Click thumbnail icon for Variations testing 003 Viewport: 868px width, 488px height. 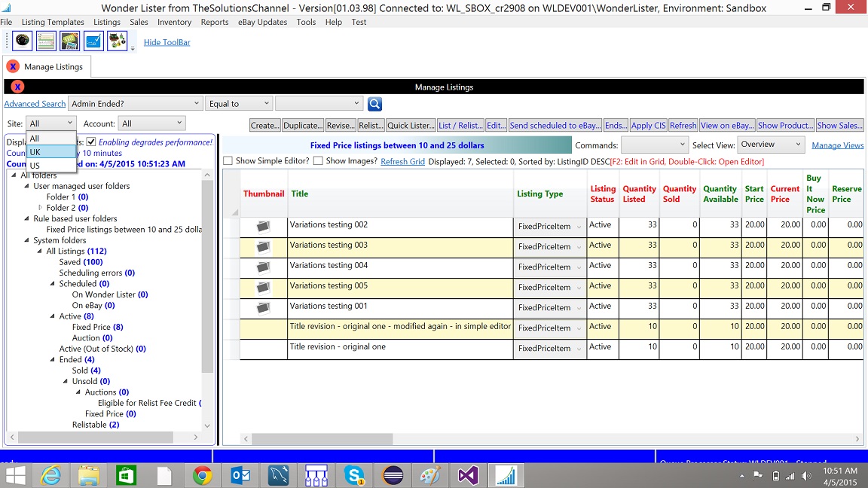263,246
